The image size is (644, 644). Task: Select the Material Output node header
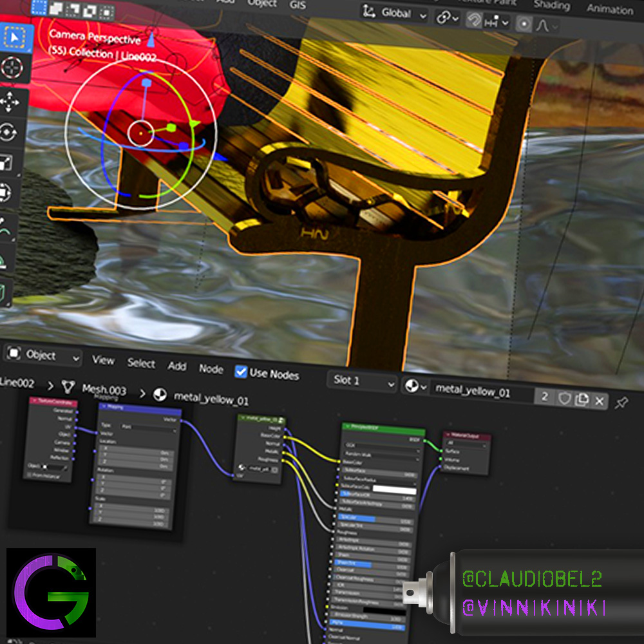[x=467, y=435]
